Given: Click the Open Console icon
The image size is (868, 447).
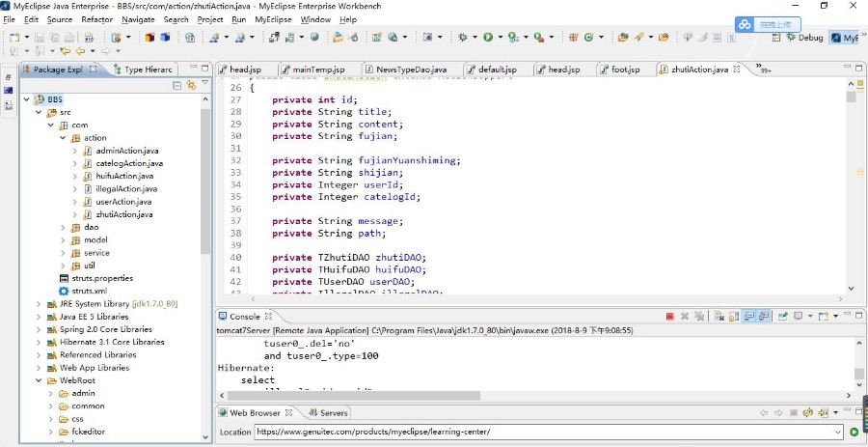Looking at the screenshot, I should 824,317.
